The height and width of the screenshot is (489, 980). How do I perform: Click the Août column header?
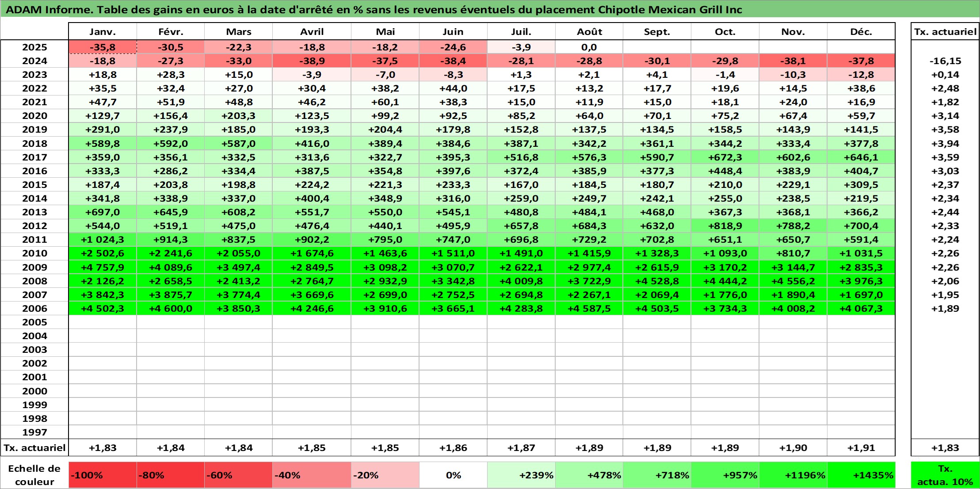pos(589,31)
